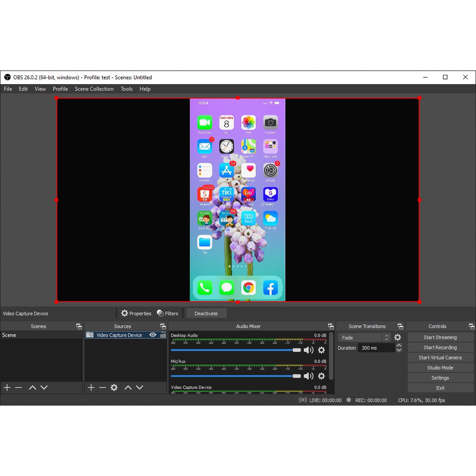Click the Start Virtual Camera button
476x476 pixels.
click(440, 357)
